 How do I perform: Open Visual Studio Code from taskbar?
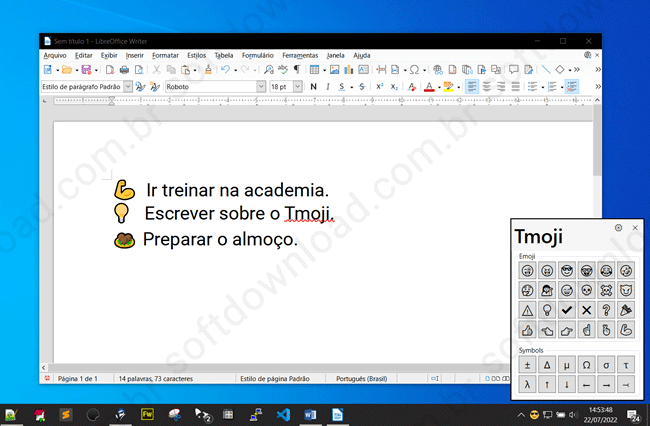point(282,414)
